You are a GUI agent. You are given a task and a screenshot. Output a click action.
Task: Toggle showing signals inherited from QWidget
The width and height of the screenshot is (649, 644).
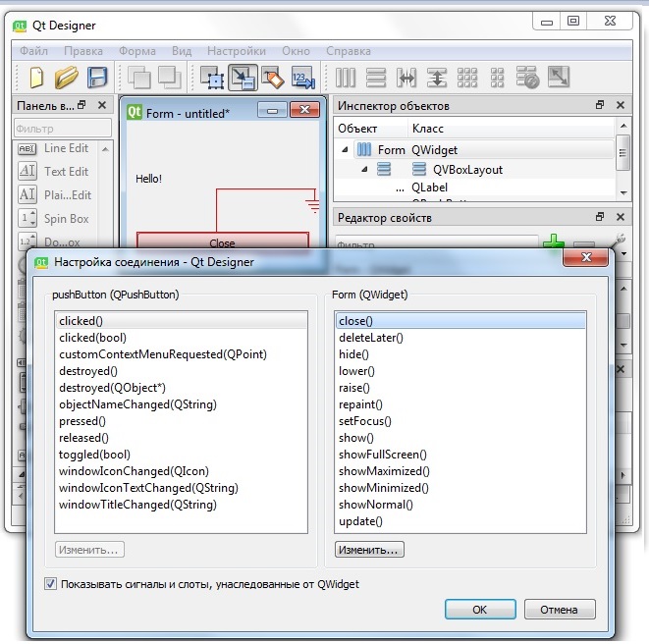pyautogui.click(x=50, y=584)
